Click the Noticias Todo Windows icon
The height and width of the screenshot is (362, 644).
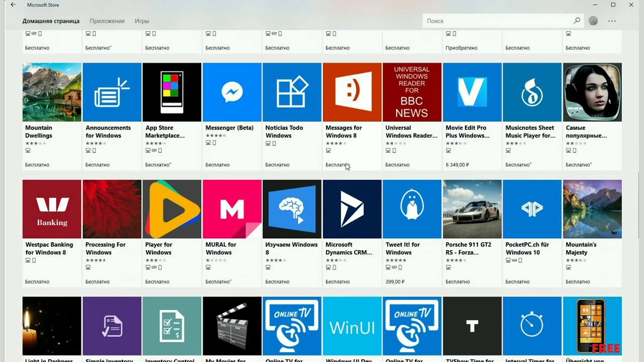click(x=292, y=92)
